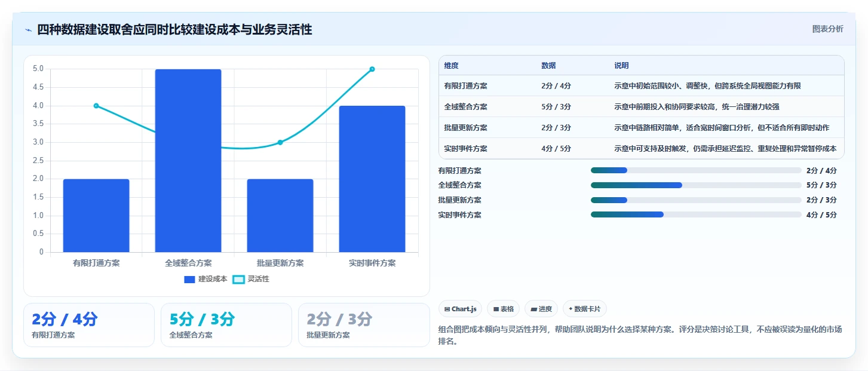This screenshot has height=371, width=868.
Task: Toggle the 建设成本 legend item
Action: [x=206, y=279]
